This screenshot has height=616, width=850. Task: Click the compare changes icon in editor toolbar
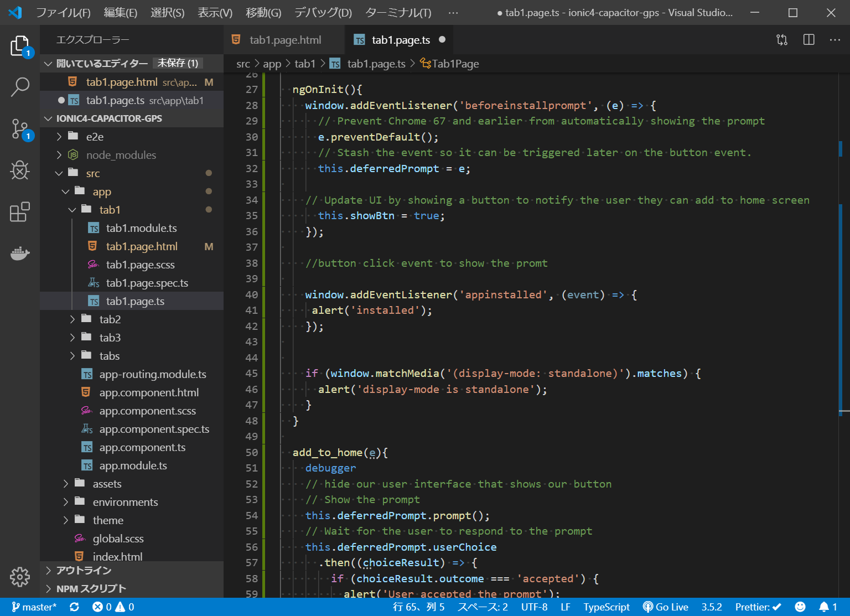click(x=781, y=40)
